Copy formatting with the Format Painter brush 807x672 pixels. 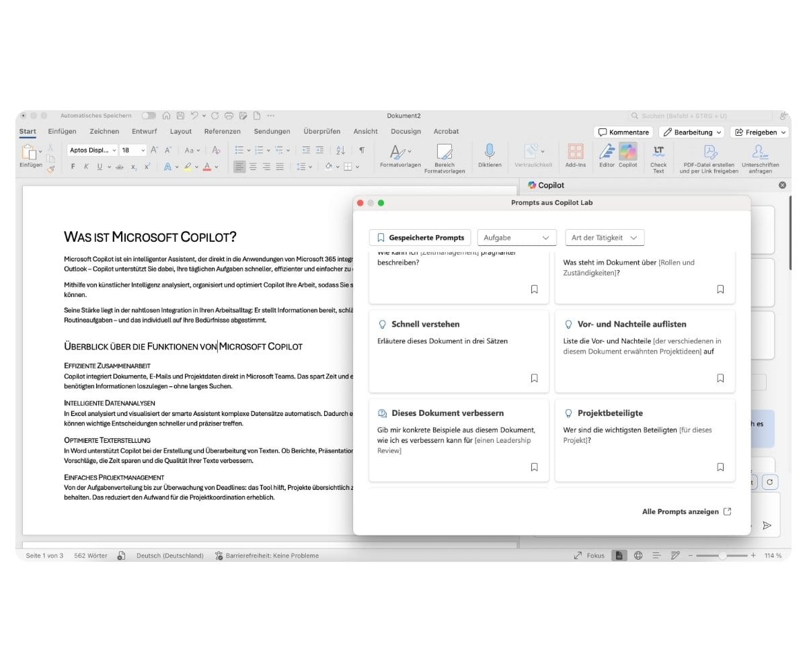click(50, 169)
